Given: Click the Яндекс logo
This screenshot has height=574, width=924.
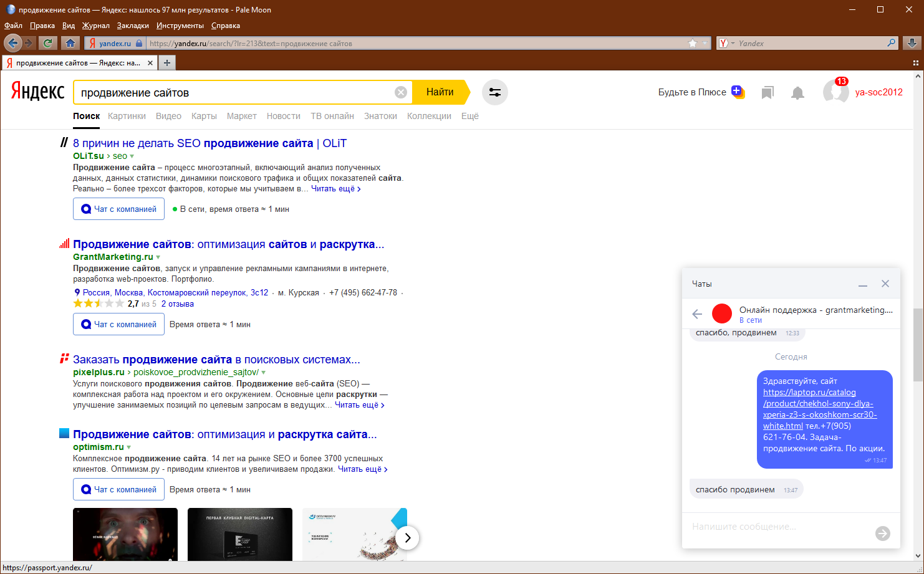Looking at the screenshot, I should pos(37,92).
